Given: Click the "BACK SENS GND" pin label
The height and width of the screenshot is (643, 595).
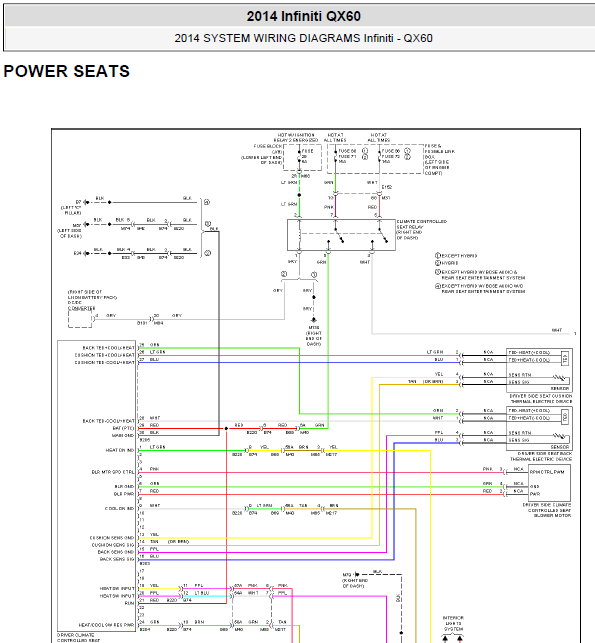Looking at the screenshot, I should 116,552.
